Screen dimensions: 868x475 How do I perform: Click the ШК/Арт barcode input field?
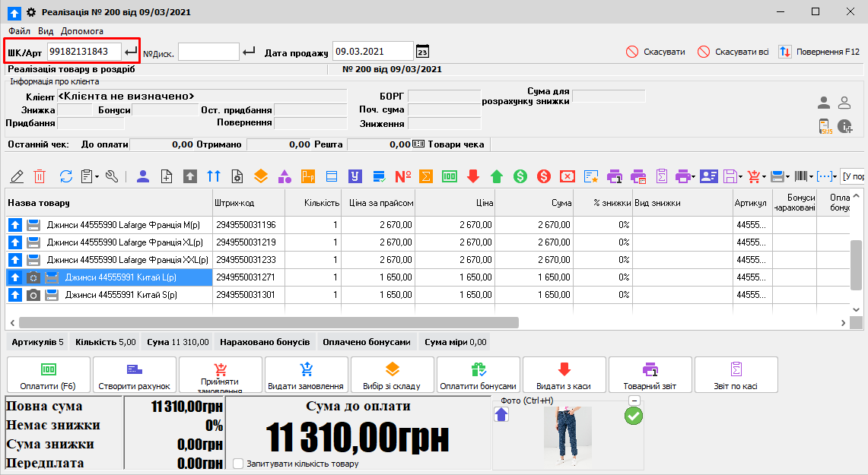pos(83,52)
